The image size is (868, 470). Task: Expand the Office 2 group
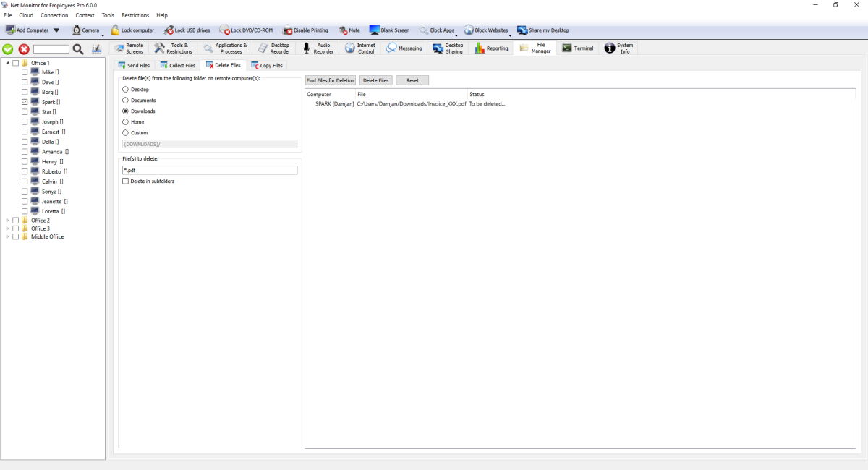click(x=8, y=221)
